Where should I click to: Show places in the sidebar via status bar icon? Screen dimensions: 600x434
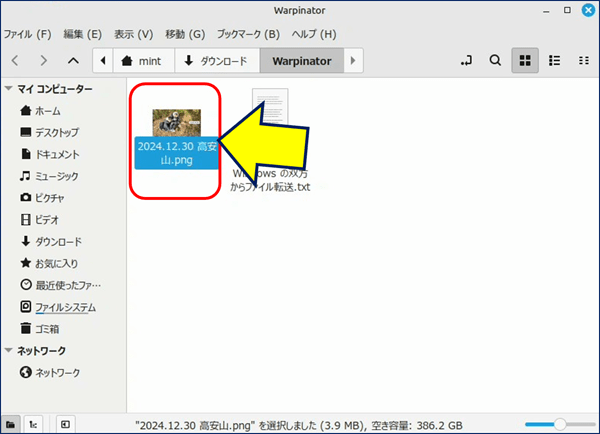click(10, 424)
